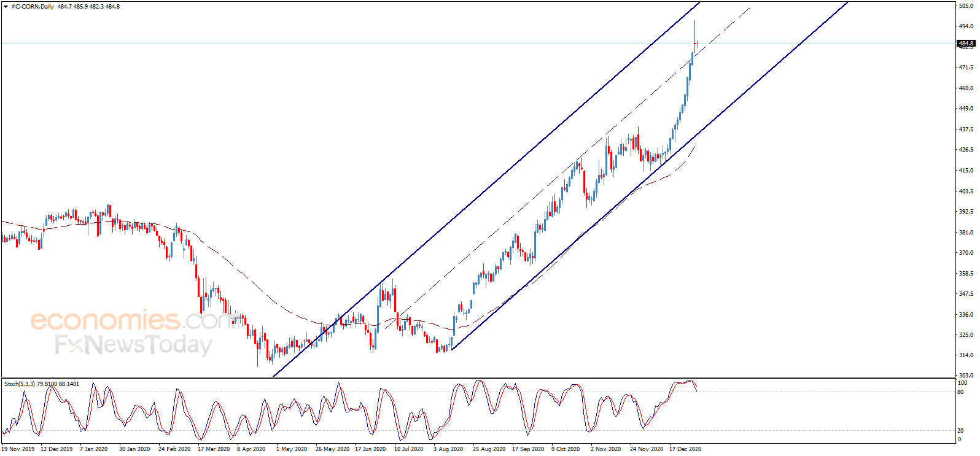Select the #C-CORN,Daily chart title text

click(x=33, y=7)
